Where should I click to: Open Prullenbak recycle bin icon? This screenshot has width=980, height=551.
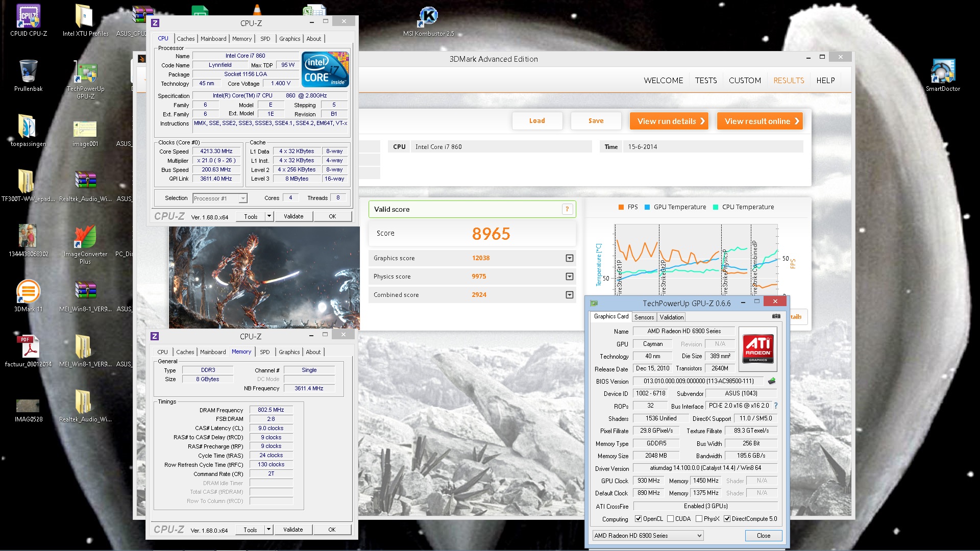tap(29, 76)
